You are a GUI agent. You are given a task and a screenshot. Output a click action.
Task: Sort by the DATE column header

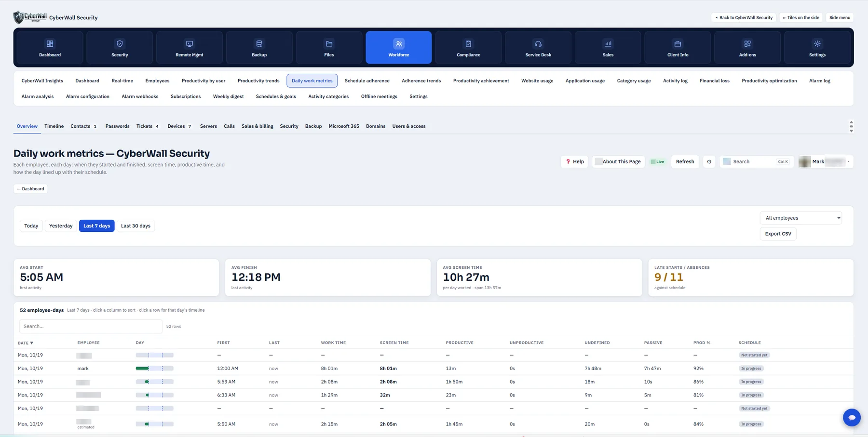pyautogui.click(x=26, y=343)
